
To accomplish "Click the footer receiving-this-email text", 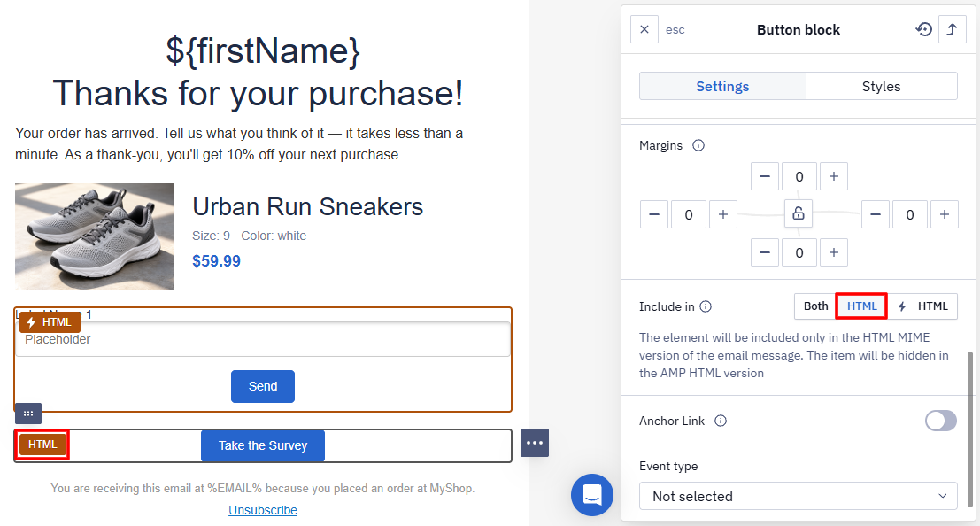I will [x=263, y=489].
